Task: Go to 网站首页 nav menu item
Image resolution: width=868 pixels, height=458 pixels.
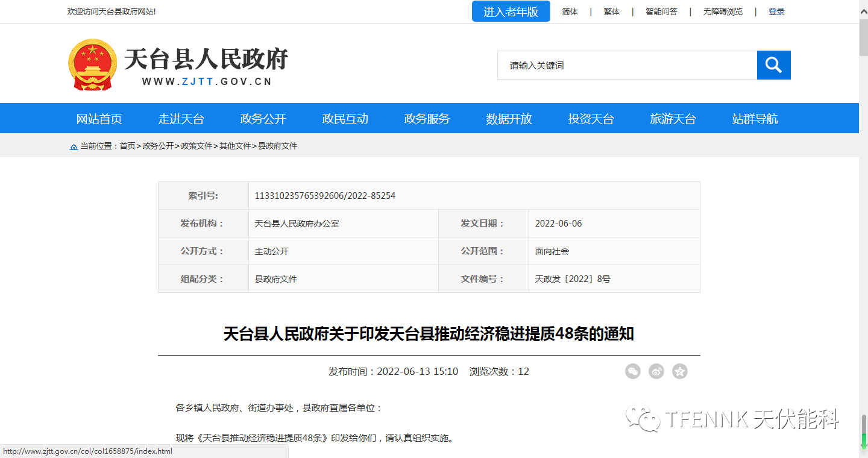Action: click(99, 119)
